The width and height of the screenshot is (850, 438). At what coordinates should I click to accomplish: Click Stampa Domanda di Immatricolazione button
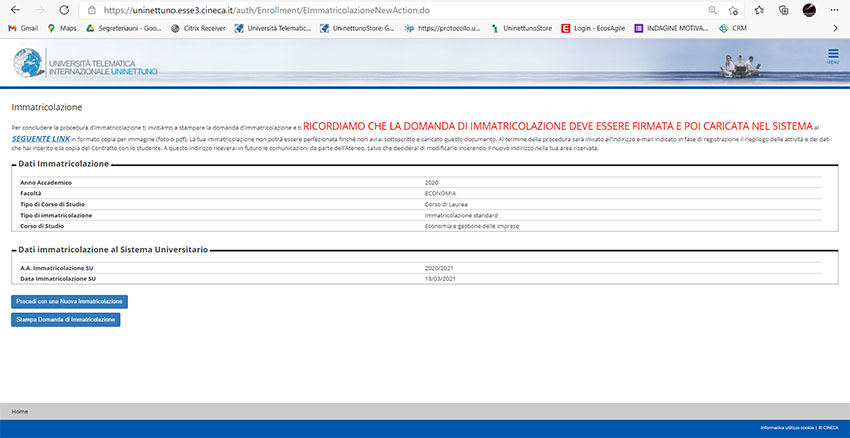click(66, 320)
